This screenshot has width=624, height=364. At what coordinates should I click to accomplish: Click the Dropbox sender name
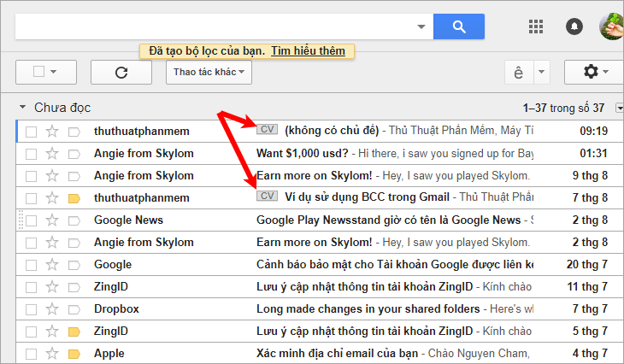116,309
